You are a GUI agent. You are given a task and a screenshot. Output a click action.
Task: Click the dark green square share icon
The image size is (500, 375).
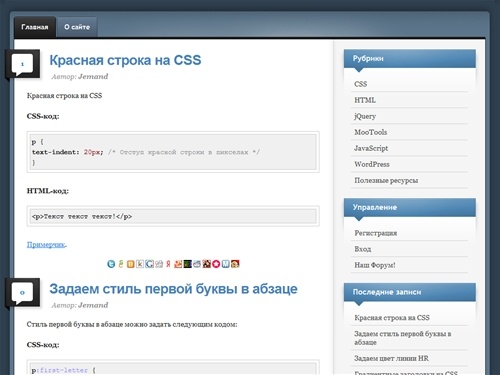tap(188, 264)
